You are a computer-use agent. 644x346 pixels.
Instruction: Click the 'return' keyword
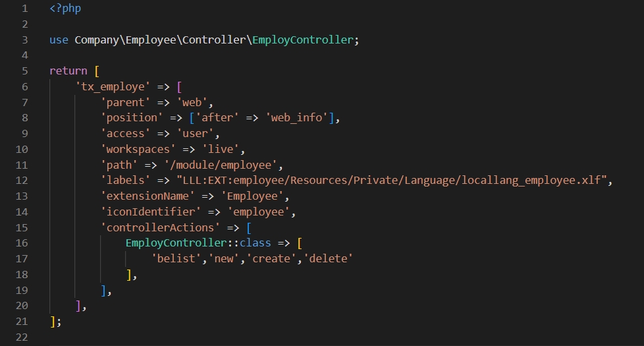point(68,71)
